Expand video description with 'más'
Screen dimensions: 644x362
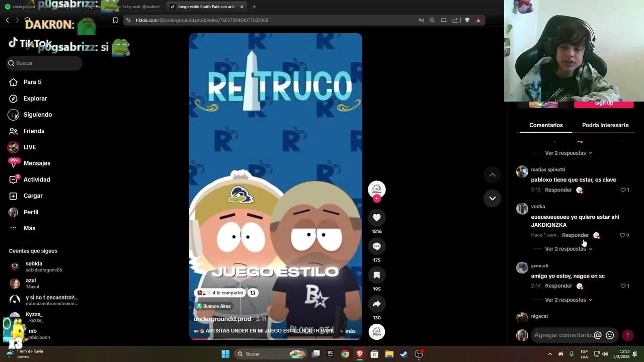[350, 331]
